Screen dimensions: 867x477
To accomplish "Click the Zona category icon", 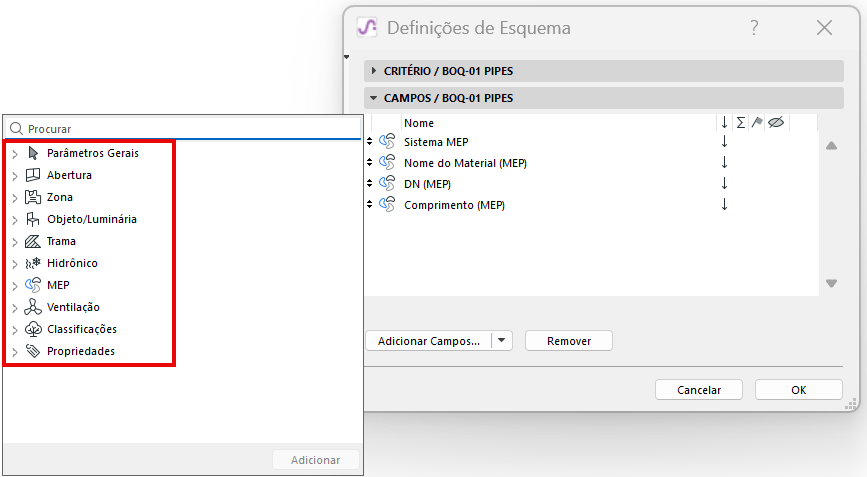I will point(33,197).
